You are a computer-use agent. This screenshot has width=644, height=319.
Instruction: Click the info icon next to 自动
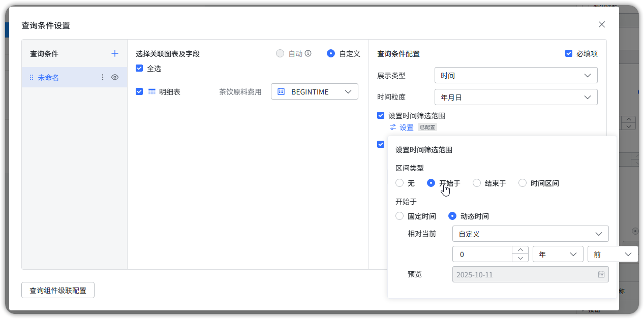click(x=308, y=53)
